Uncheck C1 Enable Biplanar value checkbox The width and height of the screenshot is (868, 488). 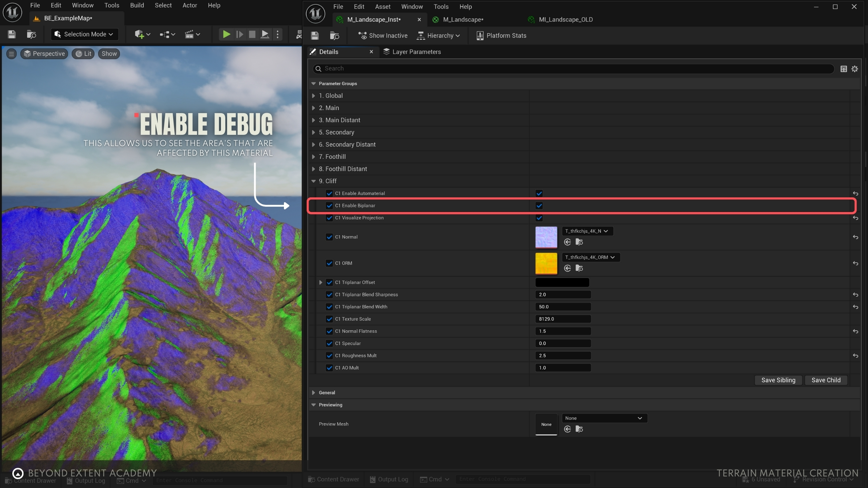coord(539,206)
